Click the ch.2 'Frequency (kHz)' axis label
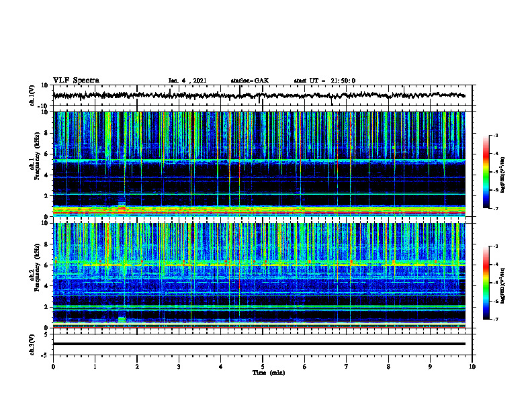 point(37,268)
